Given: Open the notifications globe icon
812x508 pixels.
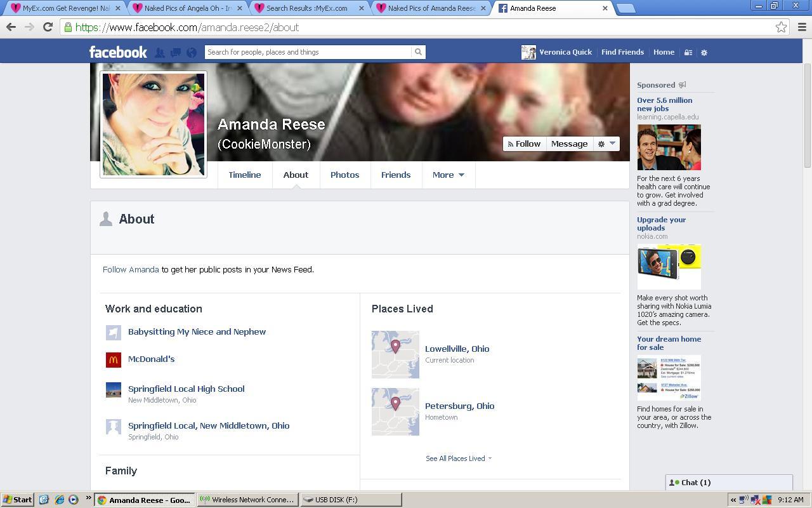Looking at the screenshot, I should tap(192, 53).
